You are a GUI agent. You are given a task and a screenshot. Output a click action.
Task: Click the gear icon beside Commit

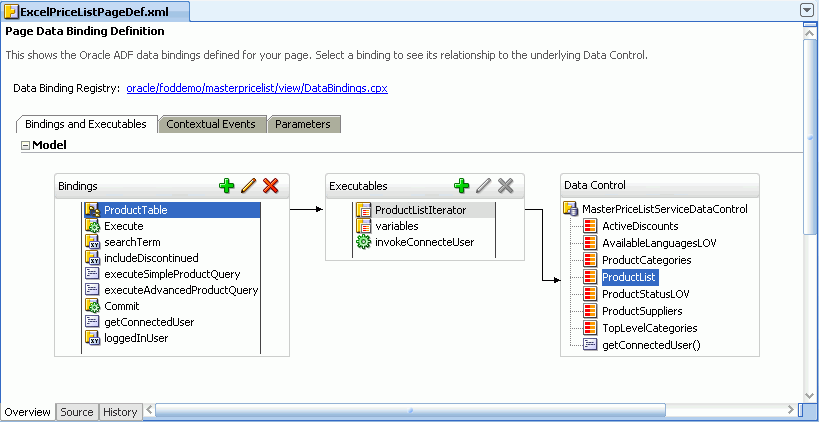pos(92,306)
